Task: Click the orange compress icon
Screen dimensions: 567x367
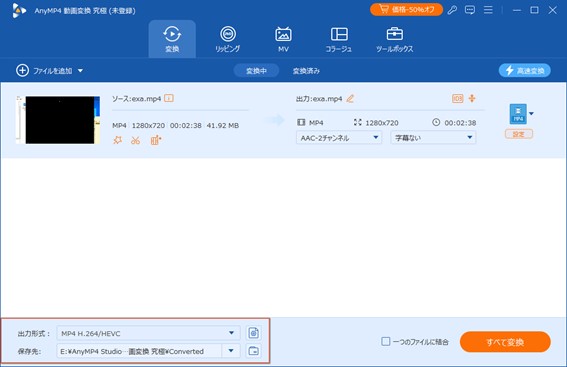Action: [x=472, y=98]
